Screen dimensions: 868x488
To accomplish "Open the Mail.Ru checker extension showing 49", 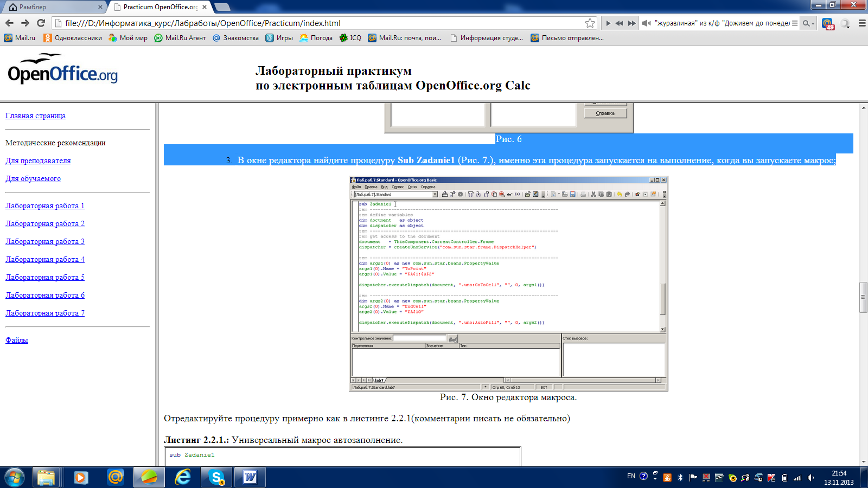I will point(827,23).
